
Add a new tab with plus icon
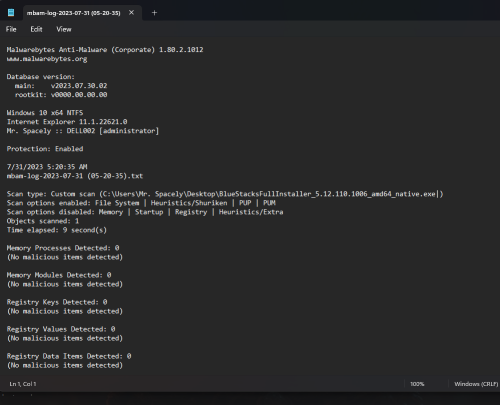point(154,13)
